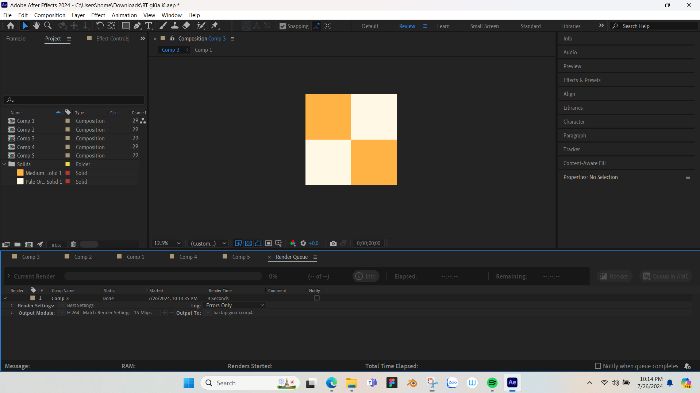Image resolution: width=700 pixels, height=393 pixels.
Task: Select the Hand tool
Action: pos(36,26)
